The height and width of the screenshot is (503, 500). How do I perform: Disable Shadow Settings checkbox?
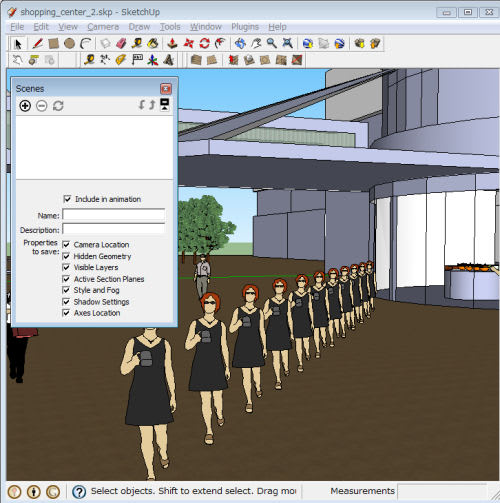tap(66, 302)
